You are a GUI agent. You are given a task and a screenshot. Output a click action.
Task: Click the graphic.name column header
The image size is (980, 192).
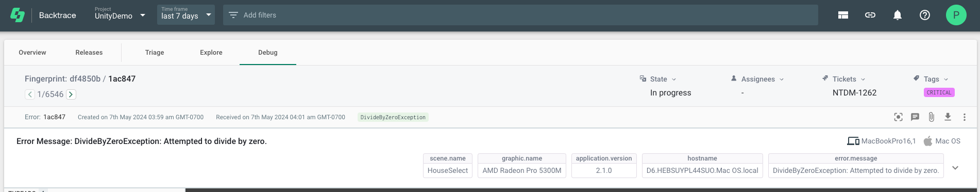(522, 158)
